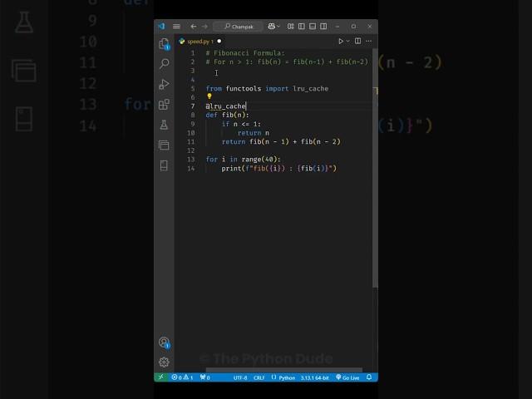
Task: Open the Manage gear icon
Action: point(165,362)
